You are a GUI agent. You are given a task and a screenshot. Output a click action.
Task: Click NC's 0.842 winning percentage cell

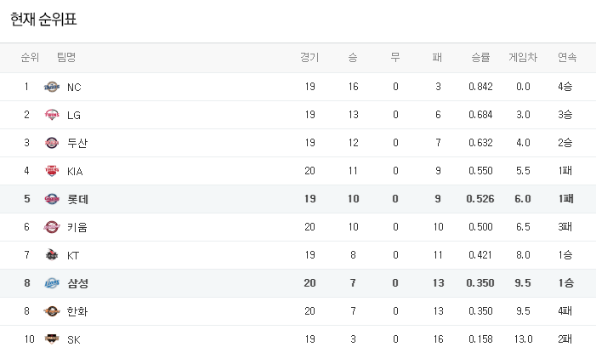480,87
